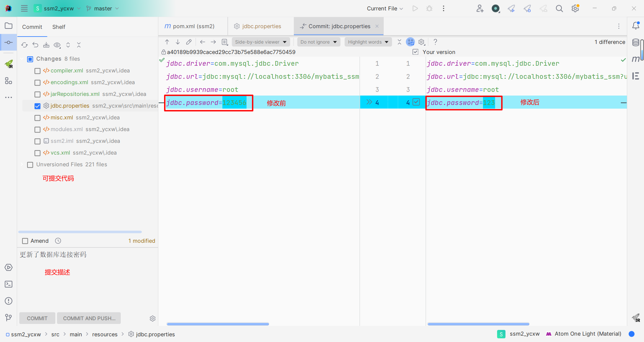Image resolution: width=644 pixels, height=342 pixels.
Task: Click the Shelve Silently icon in commit toolbar
Action: [46, 45]
